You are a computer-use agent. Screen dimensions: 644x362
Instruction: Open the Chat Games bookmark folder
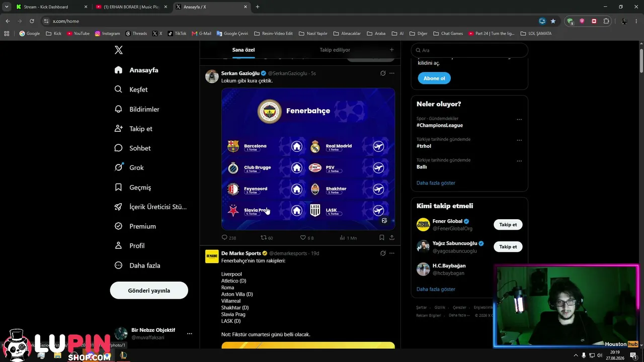[448, 34]
